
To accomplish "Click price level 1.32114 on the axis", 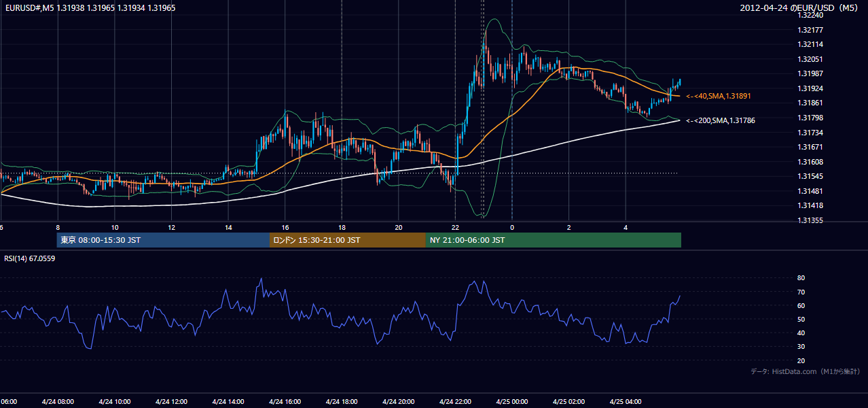I will coord(810,44).
